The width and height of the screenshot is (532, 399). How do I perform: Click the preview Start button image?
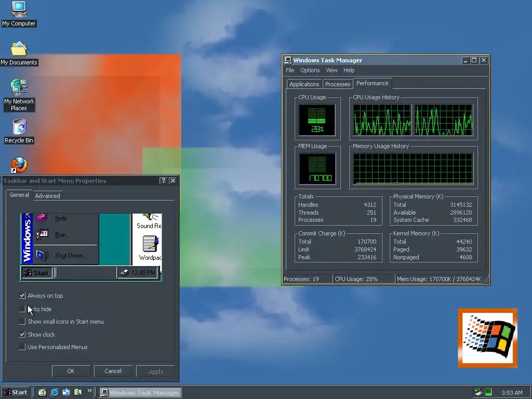tap(37, 273)
